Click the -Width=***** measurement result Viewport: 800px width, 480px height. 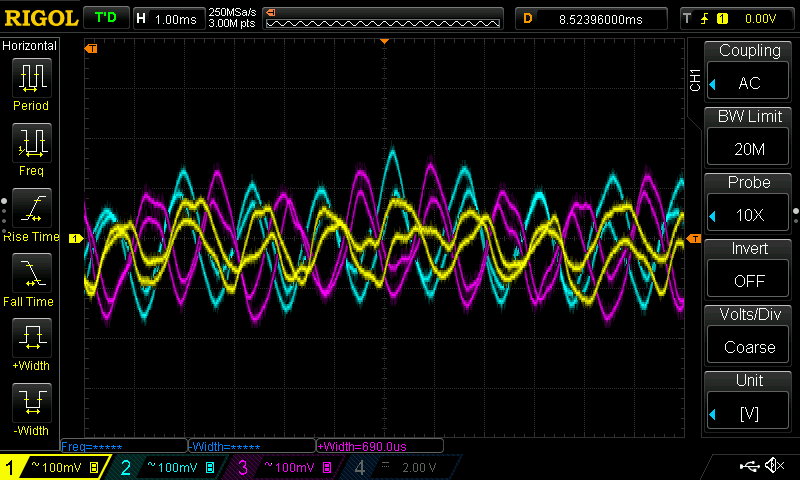pyautogui.click(x=252, y=446)
